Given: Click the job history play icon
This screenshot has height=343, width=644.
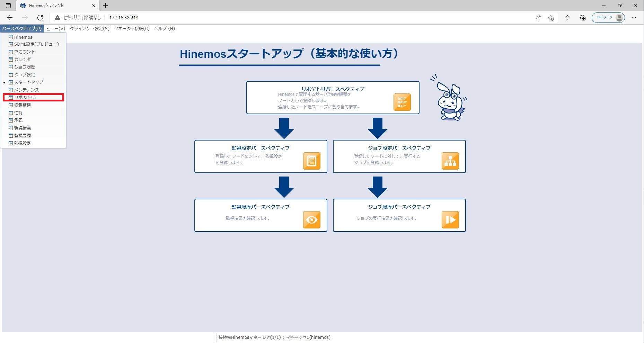Looking at the screenshot, I should [x=450, y=220].
